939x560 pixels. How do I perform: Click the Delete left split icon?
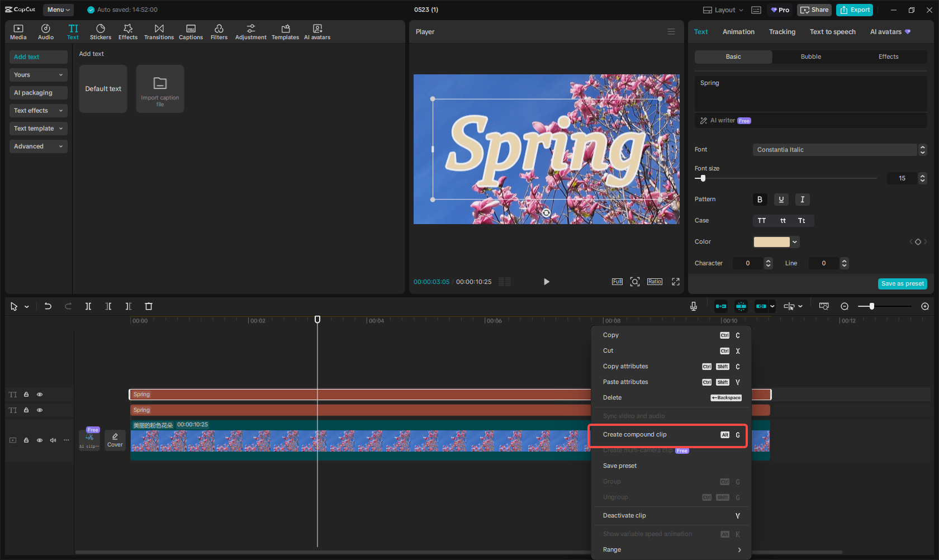tap(108, 306)
